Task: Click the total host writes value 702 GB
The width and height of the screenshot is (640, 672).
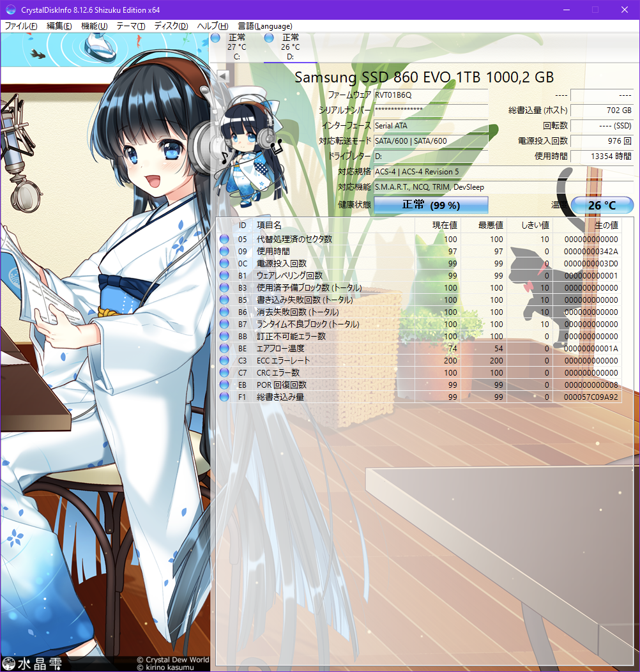Action: pos(602,110)
